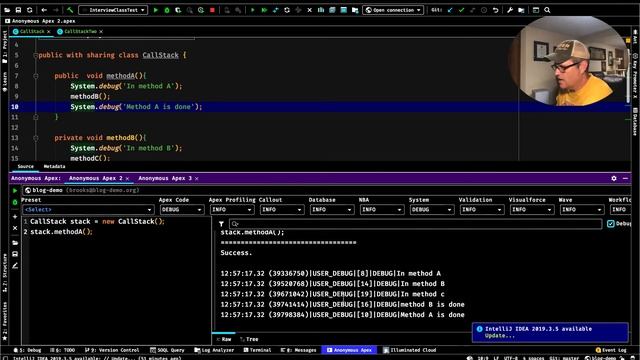Collapse methodA fold marker at line 7

(36, 76)
